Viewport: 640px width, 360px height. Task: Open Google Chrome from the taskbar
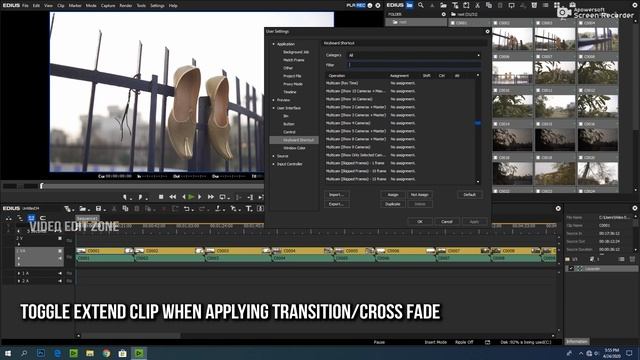[106, 353]
